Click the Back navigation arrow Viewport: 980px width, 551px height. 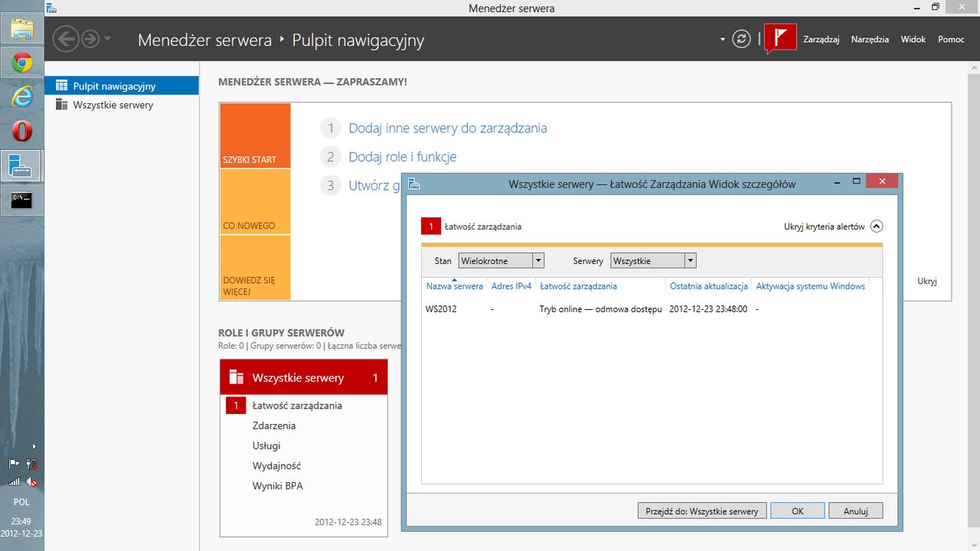(x=66, y=39)
